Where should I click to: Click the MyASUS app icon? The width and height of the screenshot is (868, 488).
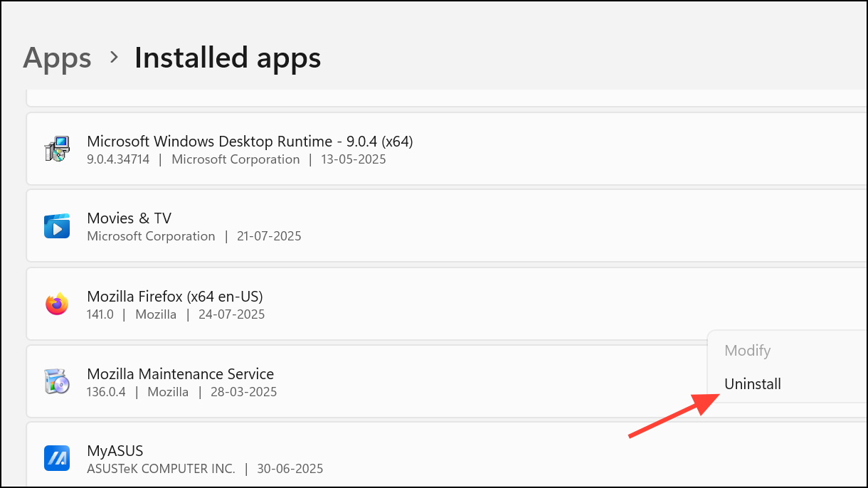[x=57, y=458]
